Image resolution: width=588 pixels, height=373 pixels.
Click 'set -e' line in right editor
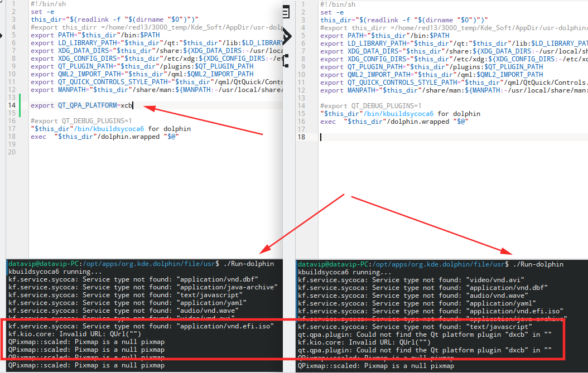pos(332,12)
